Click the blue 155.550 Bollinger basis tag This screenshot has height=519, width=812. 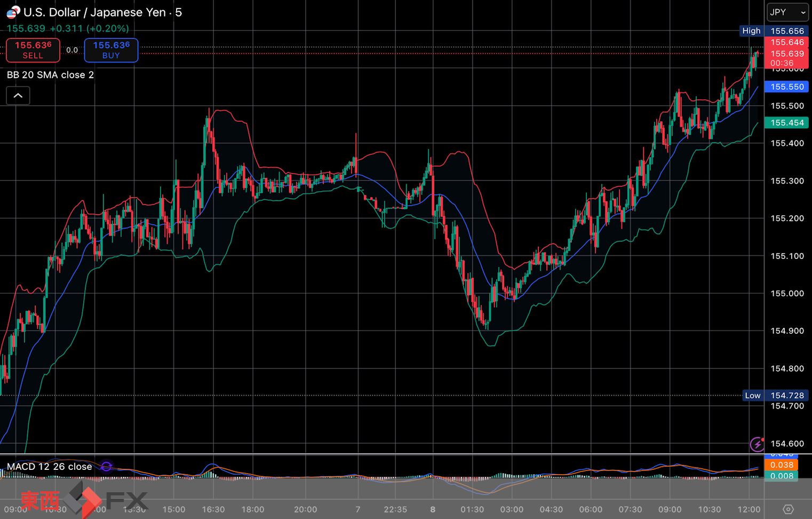787,86
